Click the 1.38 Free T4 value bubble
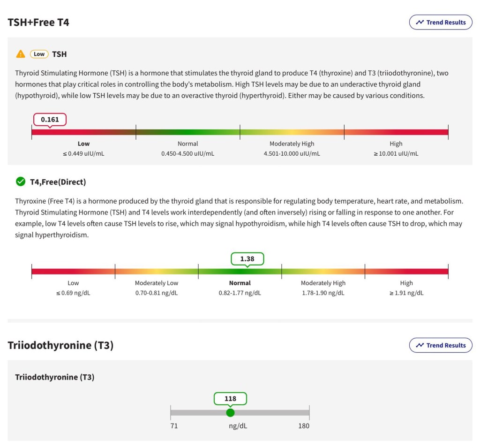The image size is (480, 448). coord(247,259)
